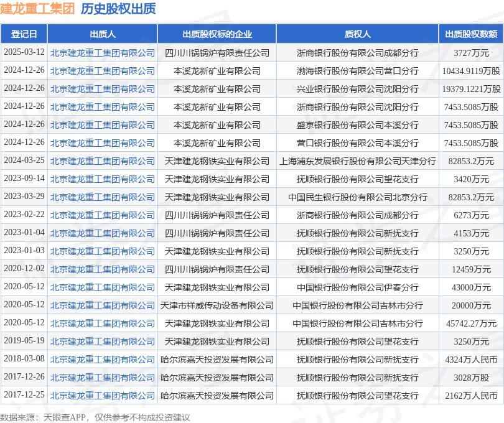Open 北京建龙重工集团有限公司 link in 2025-03-12 row
The width and height of the screenshot is (504, 423).
click(103, 53)
